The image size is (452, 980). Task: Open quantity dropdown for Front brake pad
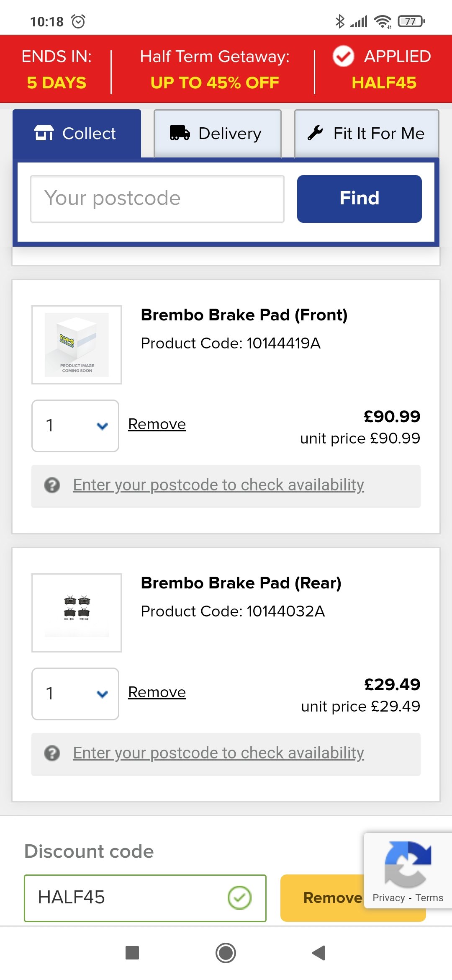75,426
